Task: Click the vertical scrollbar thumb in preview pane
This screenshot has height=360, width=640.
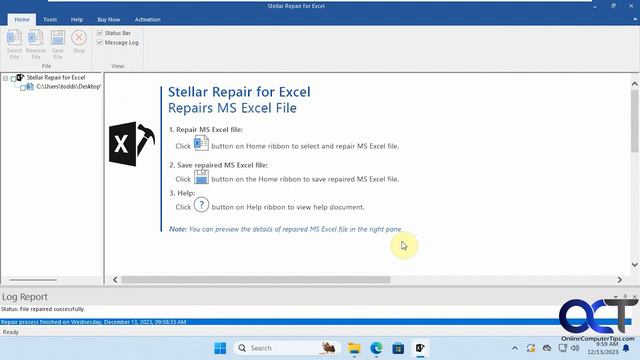Action: (x=635, y=121)
